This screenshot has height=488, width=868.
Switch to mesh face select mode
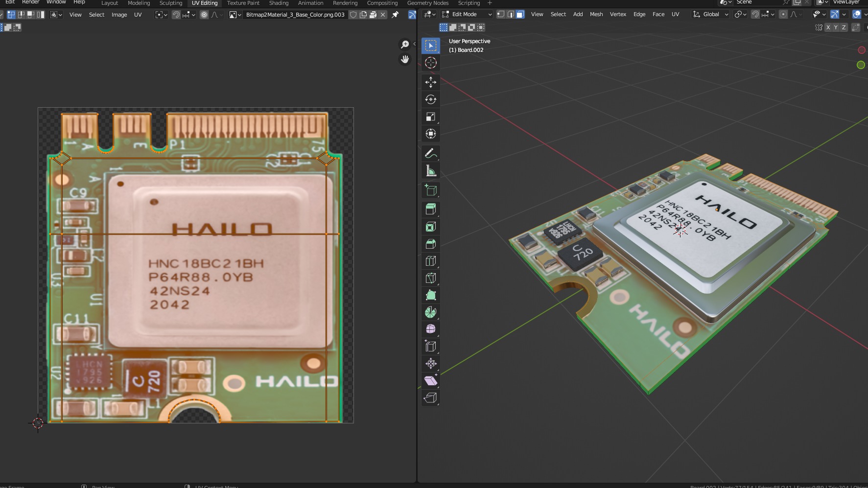[x=520, y=14]
